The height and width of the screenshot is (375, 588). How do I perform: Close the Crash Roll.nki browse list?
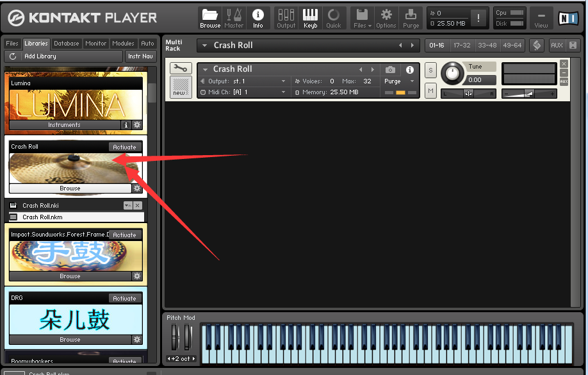138,206
